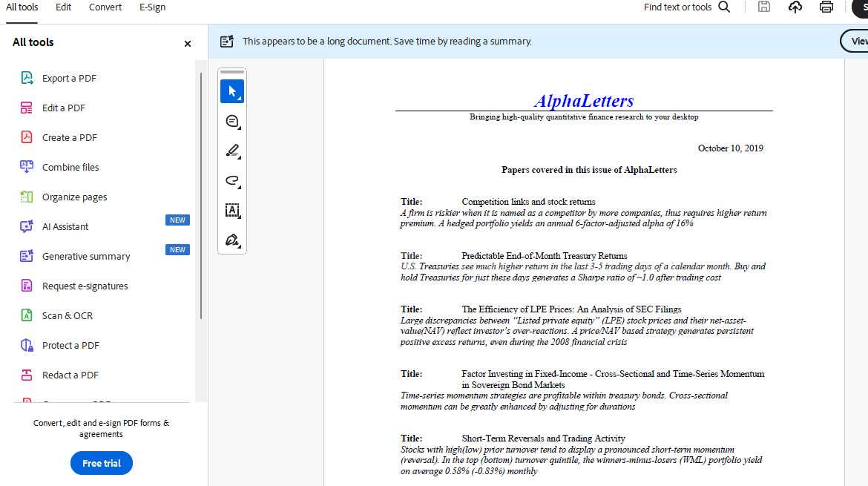Select the freehand draw lasso tool
The width and height of the screenshot is (868, 486).
tap(232, 181)
